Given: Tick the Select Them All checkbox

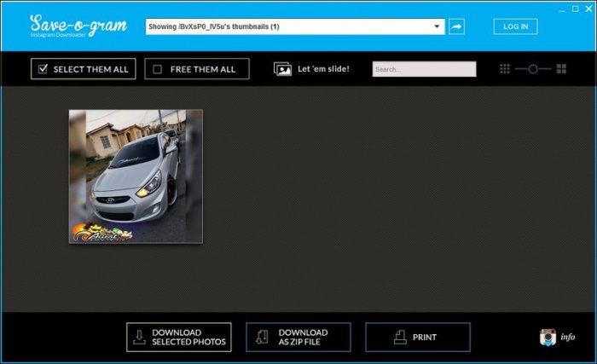Looking at the screenshot, I should 43,69.
